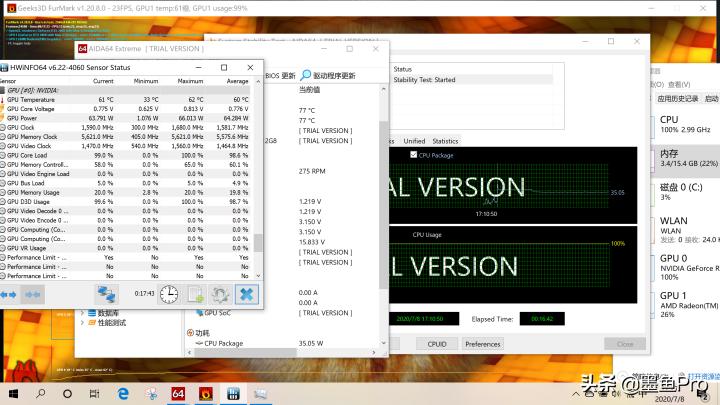Select the GPU Bus Load row

click(125, 183)
